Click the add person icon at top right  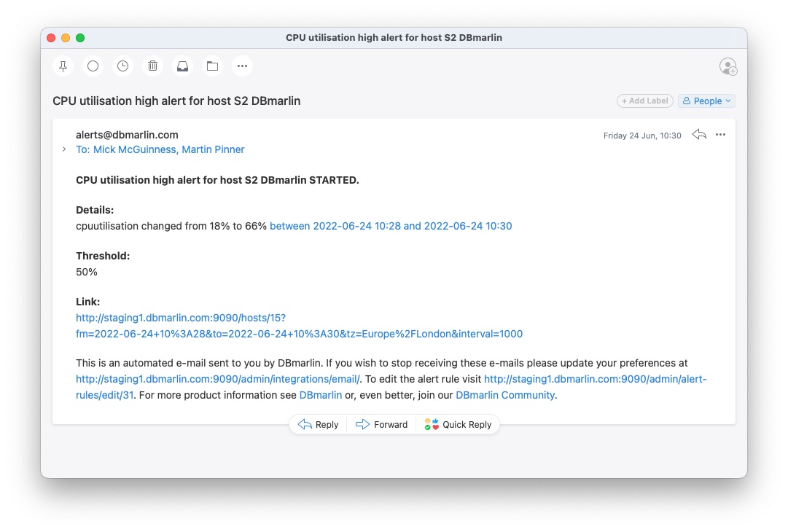pyautogui.click(x=728, y=66)
